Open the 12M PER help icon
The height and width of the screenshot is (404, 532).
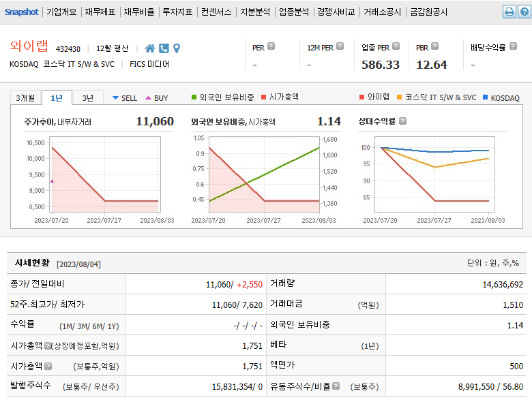tap(340, 46)
